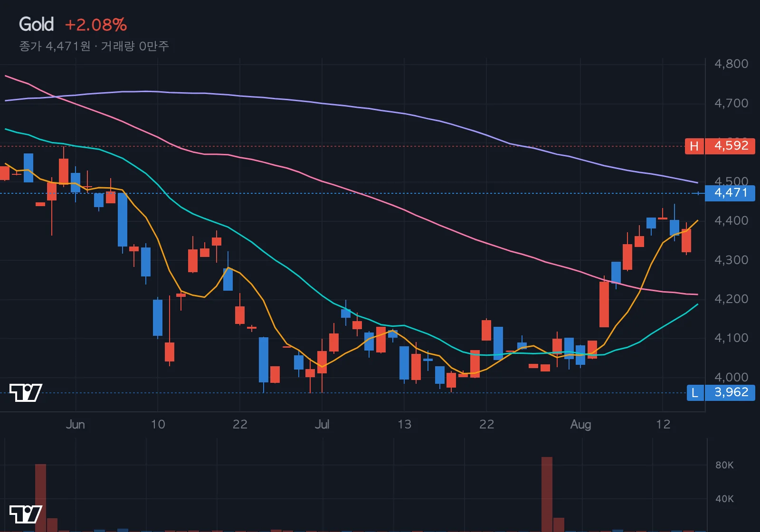Click the 22 date label between 13 and Aug
The image size is (760, 532).
(x=486, y=424)
